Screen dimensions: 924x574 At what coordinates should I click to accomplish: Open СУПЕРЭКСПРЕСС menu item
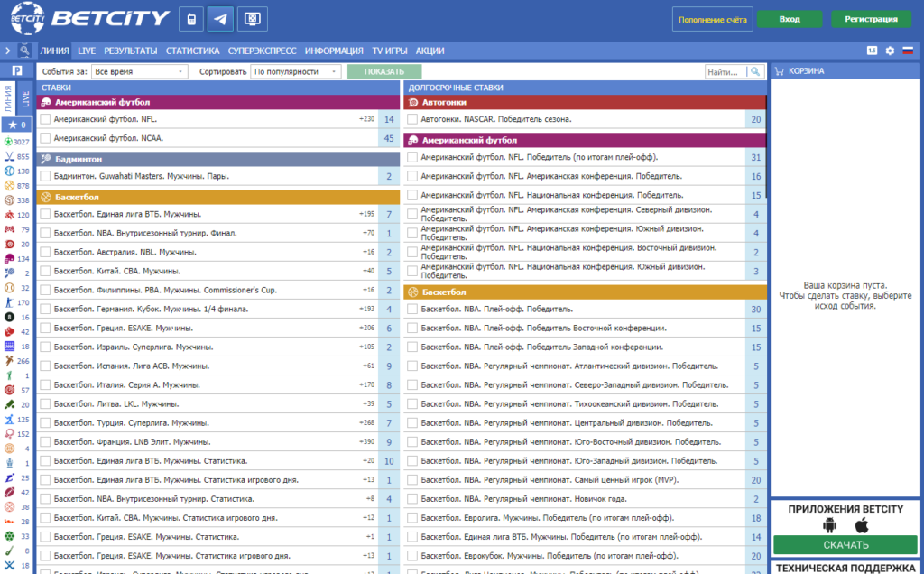[263, 51]
